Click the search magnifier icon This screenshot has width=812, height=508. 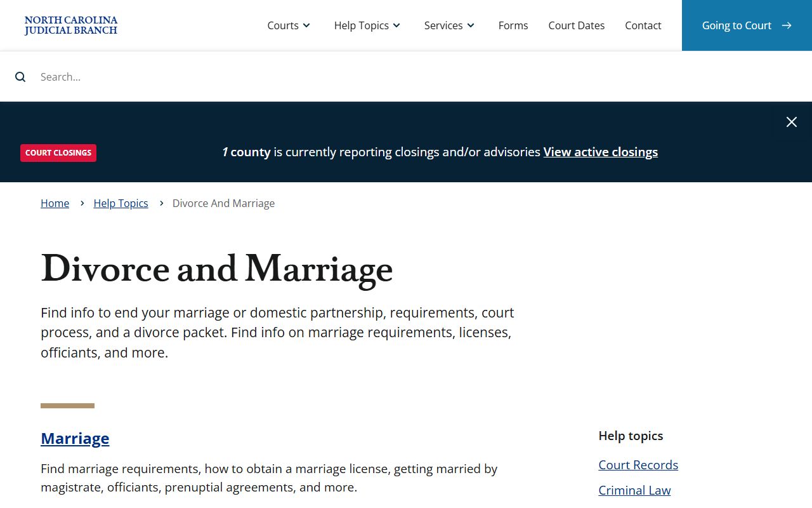pyautogui.click(x=20, y=77)
